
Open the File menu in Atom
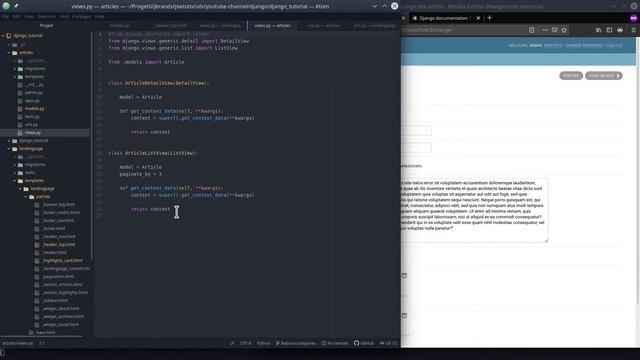[x=5, y=17]
